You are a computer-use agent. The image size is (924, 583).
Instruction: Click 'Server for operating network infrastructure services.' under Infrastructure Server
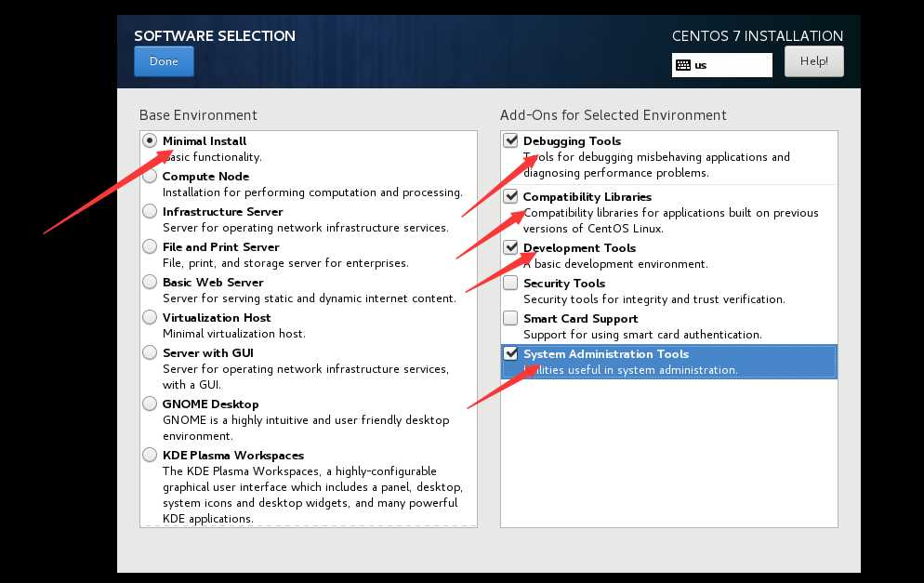click(x=305, y=228)
